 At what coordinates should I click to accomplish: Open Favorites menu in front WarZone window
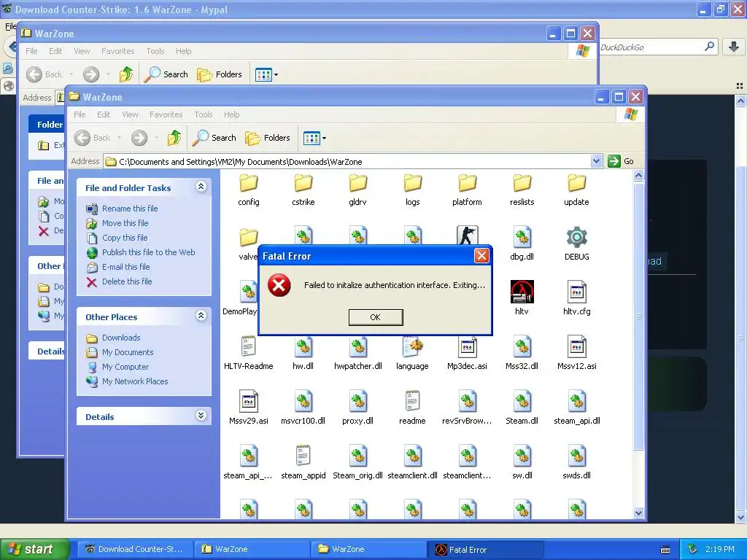click(166, 114)
